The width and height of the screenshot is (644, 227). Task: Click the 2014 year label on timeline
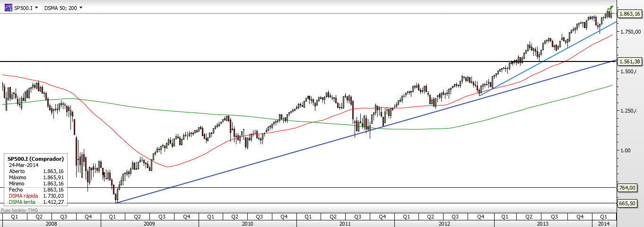605,224
